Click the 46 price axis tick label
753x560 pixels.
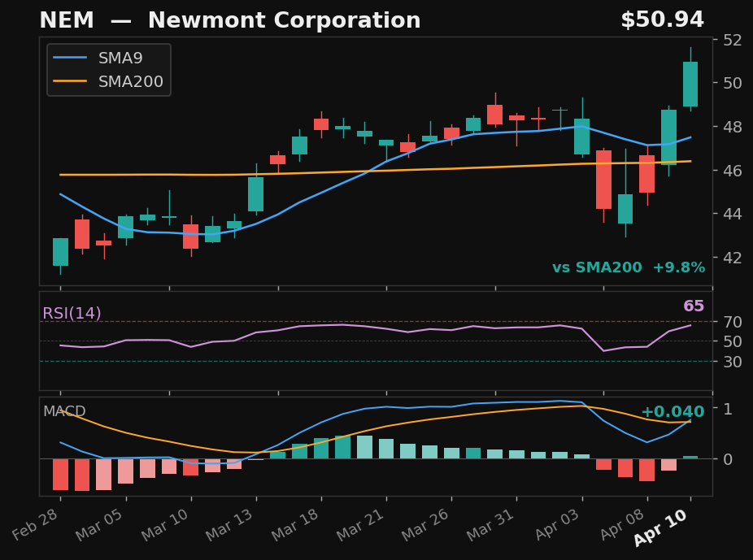coord(733,171)
